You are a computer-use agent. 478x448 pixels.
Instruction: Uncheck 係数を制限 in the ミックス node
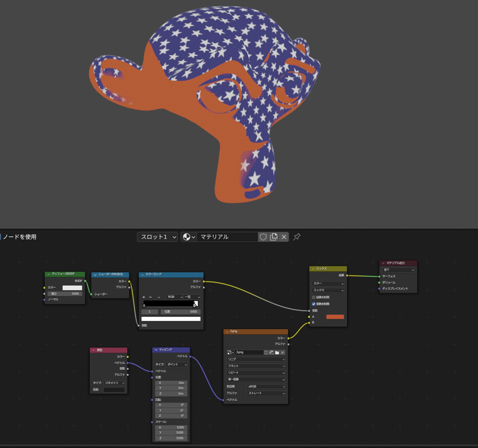[x=313, y=304]
